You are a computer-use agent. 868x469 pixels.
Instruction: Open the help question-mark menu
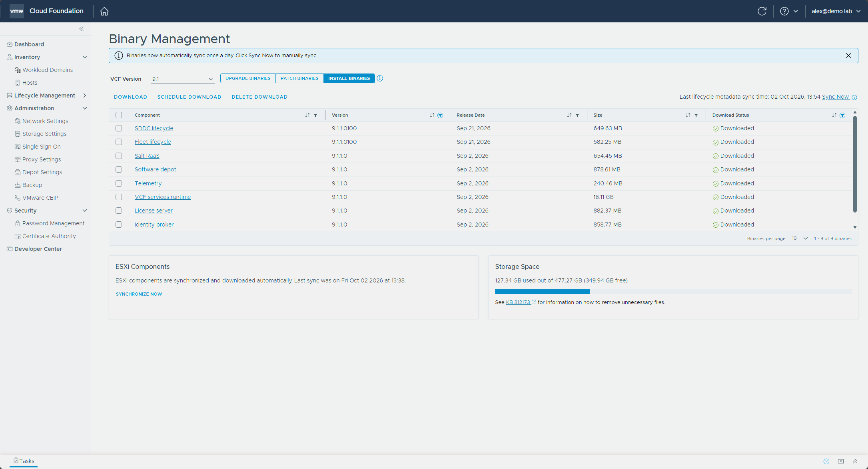[789, 11]
